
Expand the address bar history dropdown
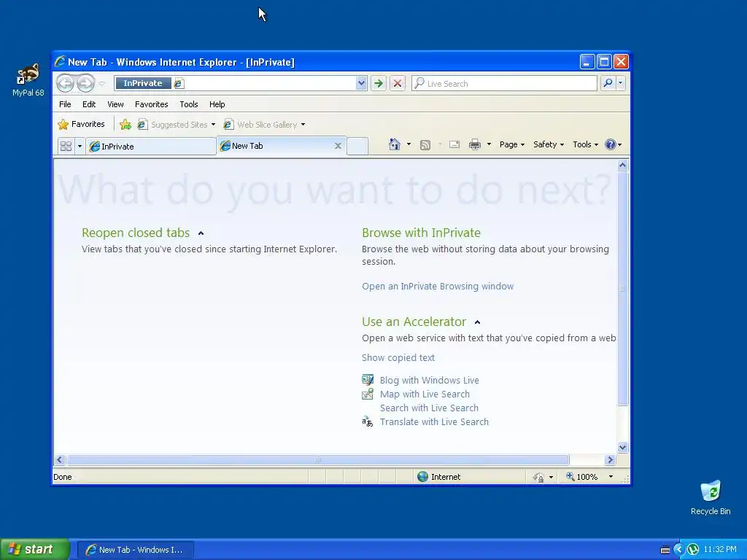[x=361, y=83]
